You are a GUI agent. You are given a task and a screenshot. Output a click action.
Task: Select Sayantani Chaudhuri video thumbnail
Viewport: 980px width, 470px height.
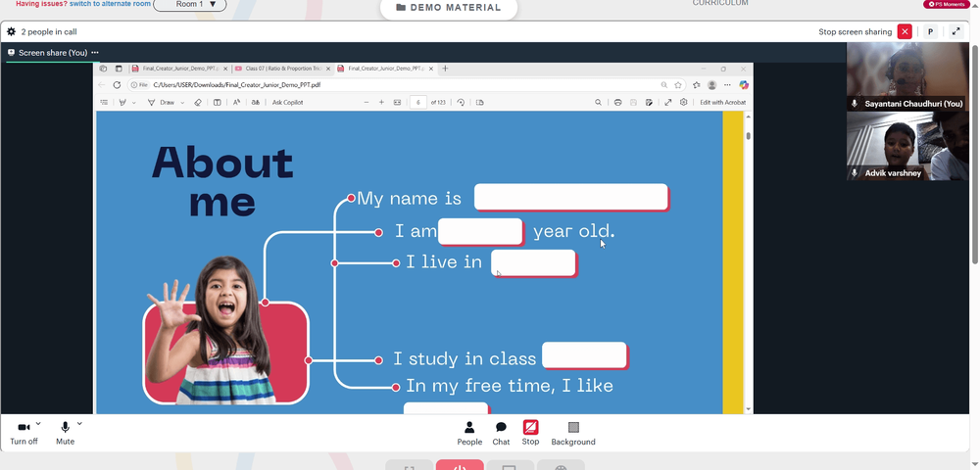pos(906,76)
